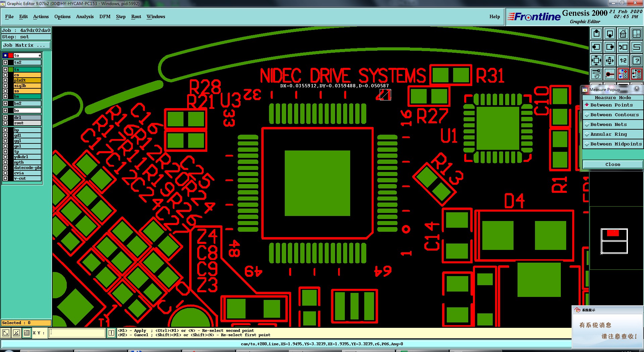
Task: Click the snap-to-grid pad icon
Action: [610, 74]
